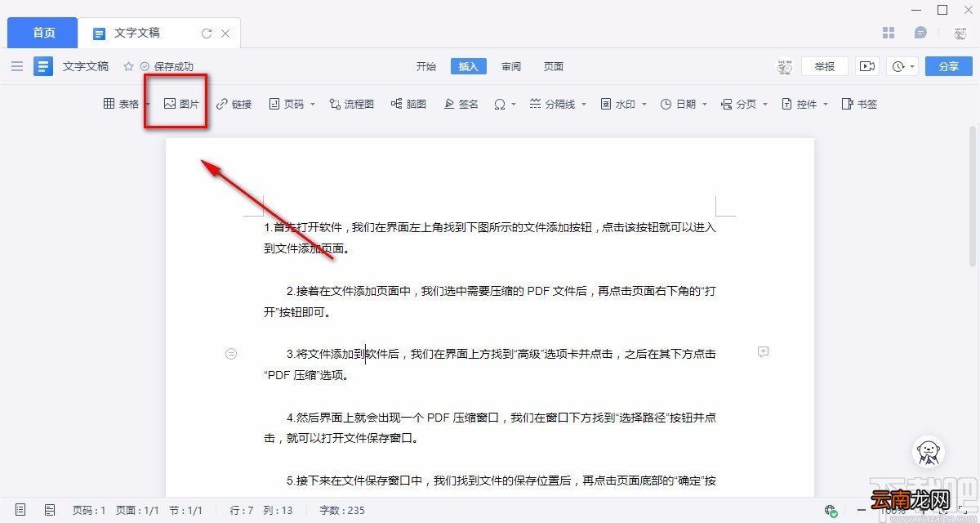Insert a 控件 form control

click(799, 105)
